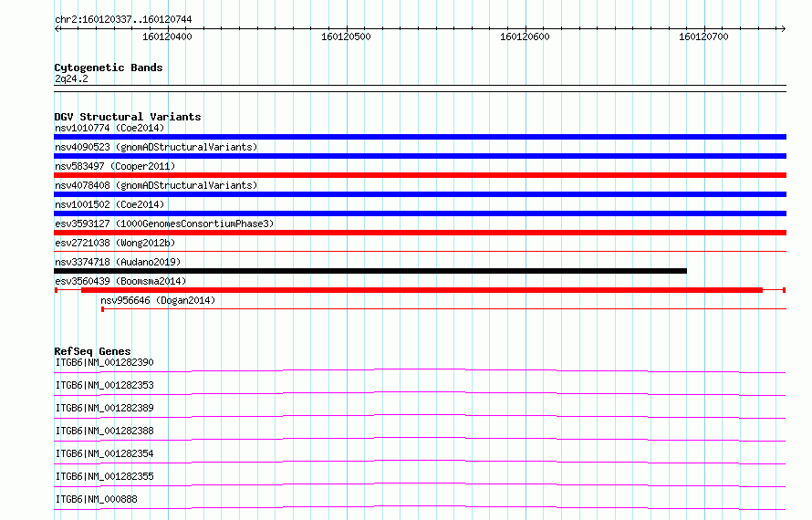This screenshot has height=520, width=812.
Task: Select the Cytogenetic Bands track title
Action: 109,68
